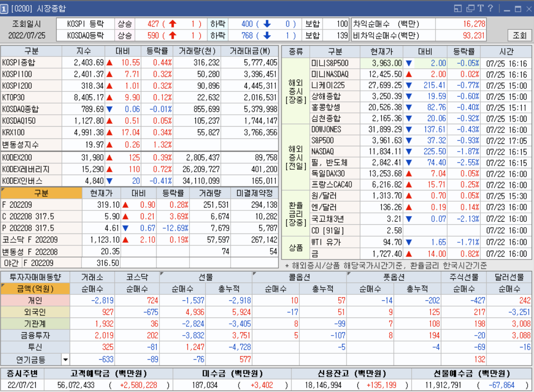Select the WTI 유가 row
Image resolution: width=534 pixels, height=392 pixels.
point(421,242)
